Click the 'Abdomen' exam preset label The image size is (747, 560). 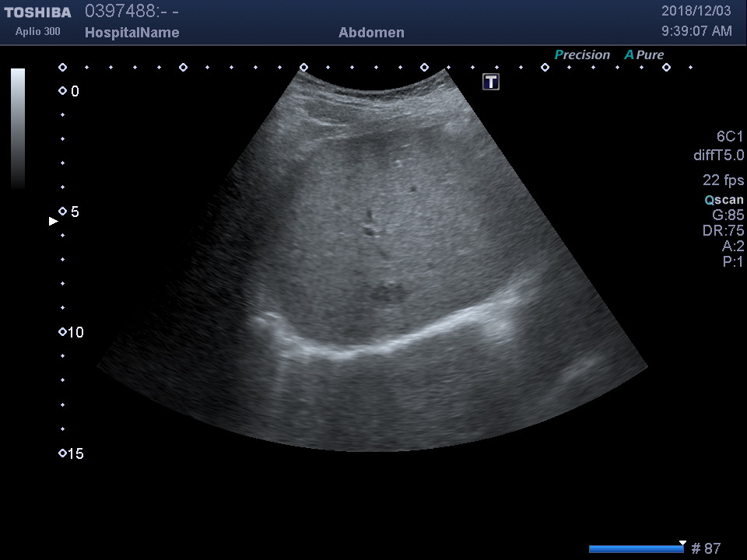371,33
